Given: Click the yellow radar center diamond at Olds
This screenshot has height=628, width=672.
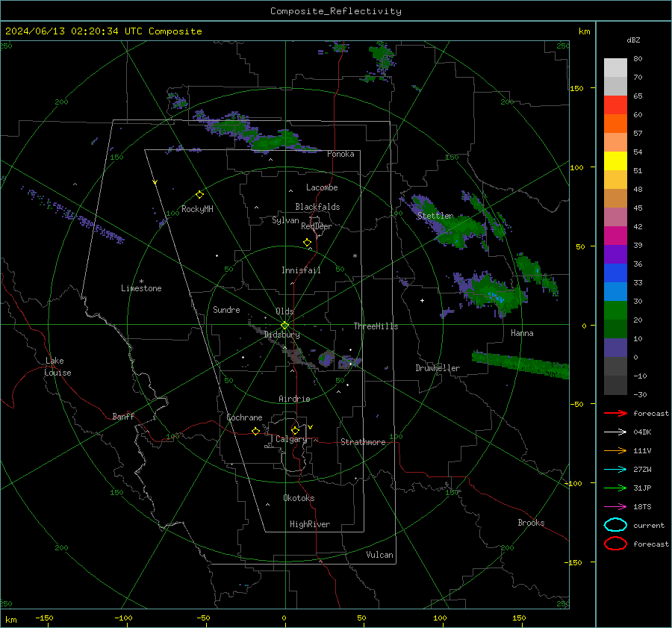Looking at the screenshot, I should pos(285,326).
